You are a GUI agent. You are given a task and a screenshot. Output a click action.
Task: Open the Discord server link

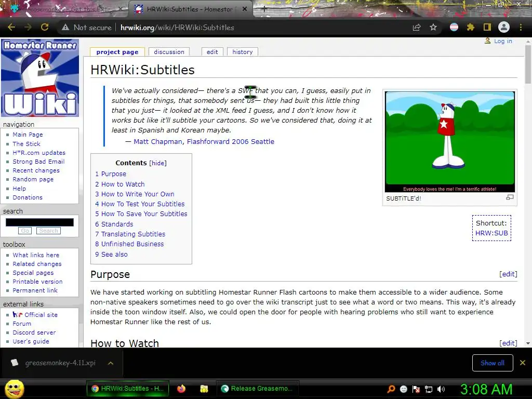coord(34,332)
